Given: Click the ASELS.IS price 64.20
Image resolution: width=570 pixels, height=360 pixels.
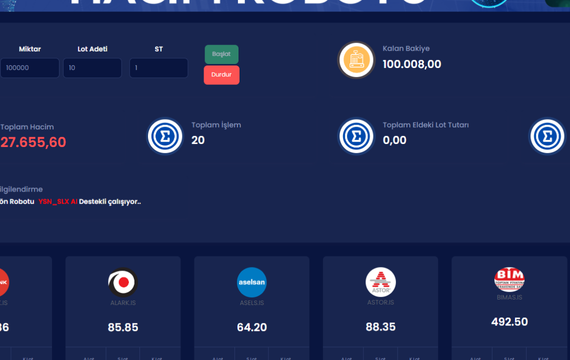Looking at the screenshot, I should click(x=252, y=327).
